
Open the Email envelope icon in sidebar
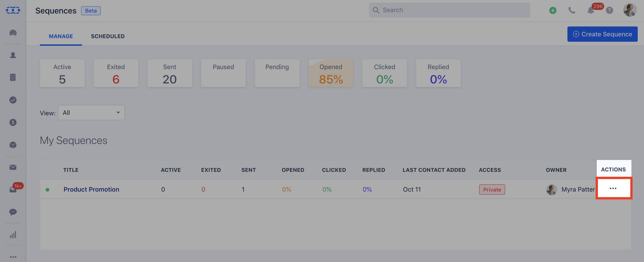13,167
